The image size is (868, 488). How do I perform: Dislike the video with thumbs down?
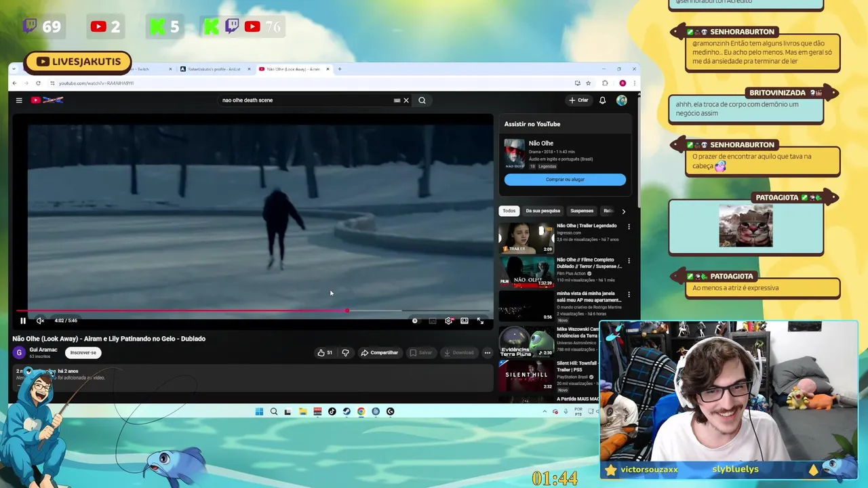point(345,352)
